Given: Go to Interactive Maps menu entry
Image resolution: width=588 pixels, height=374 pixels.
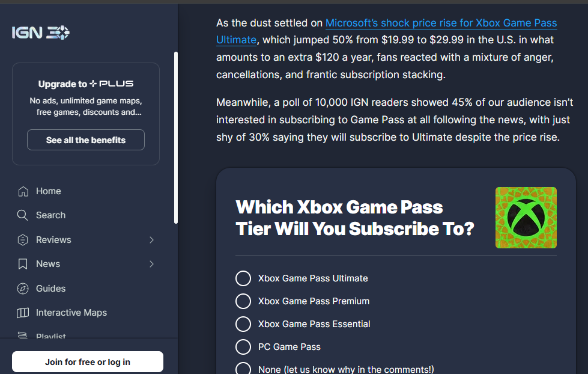Looking at the screenshot, I should (71, 313).
